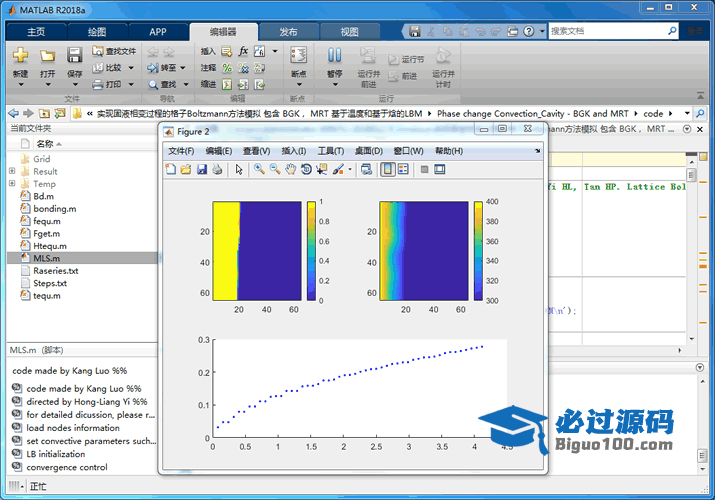Activate the Zoom In magnifier tool
The image size is (715, 500).
tap(259, 170)
